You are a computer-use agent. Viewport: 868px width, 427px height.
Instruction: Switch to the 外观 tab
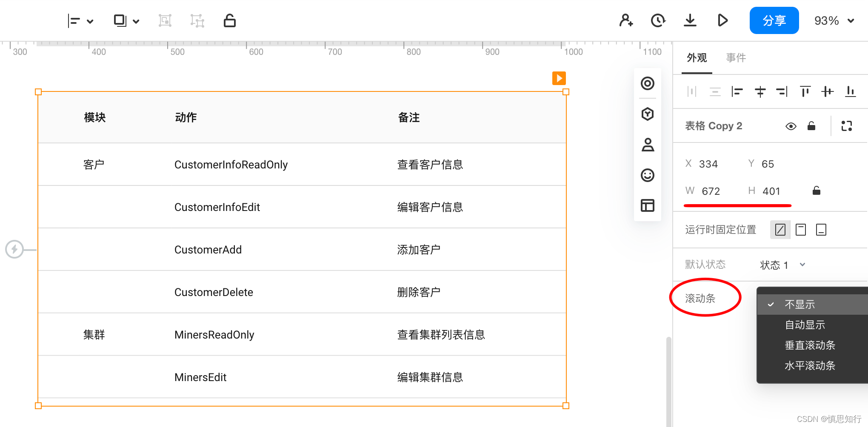[x=697, y=57]
